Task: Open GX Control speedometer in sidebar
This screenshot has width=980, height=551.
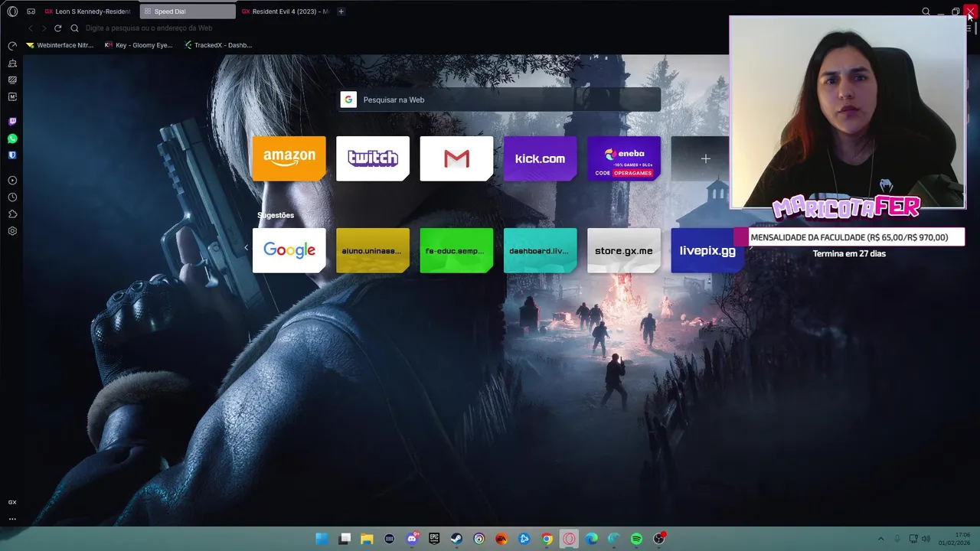Action: click(x=12, y=46)
